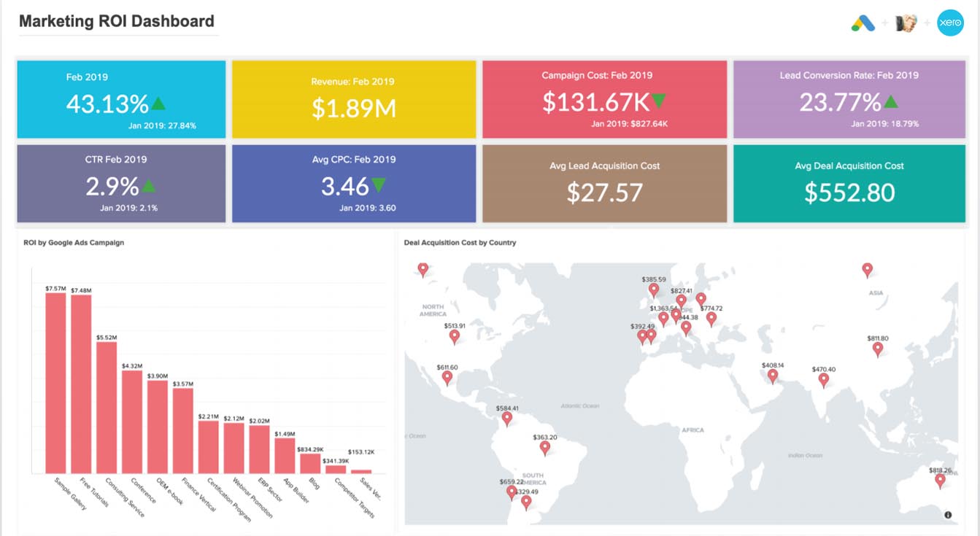Viewport: 980px width, 536px height.
Task: Select the $470.40 pin in India
Action: pyautogui.click(x=823, y=380)
